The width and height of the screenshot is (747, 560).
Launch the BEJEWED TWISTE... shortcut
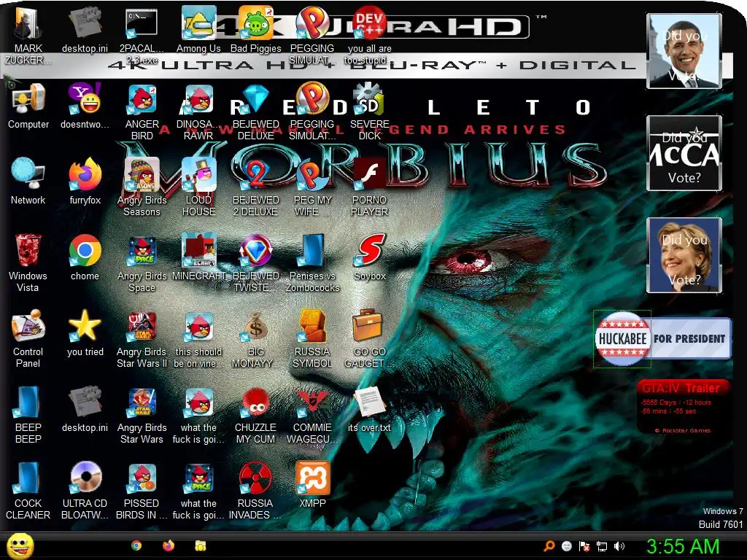coord(256,262)
